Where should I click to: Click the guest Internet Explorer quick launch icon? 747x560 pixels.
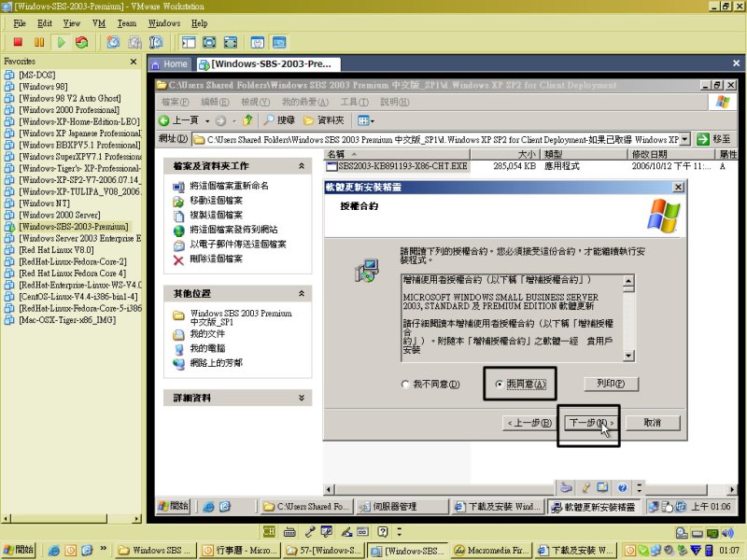click(208, 507)
